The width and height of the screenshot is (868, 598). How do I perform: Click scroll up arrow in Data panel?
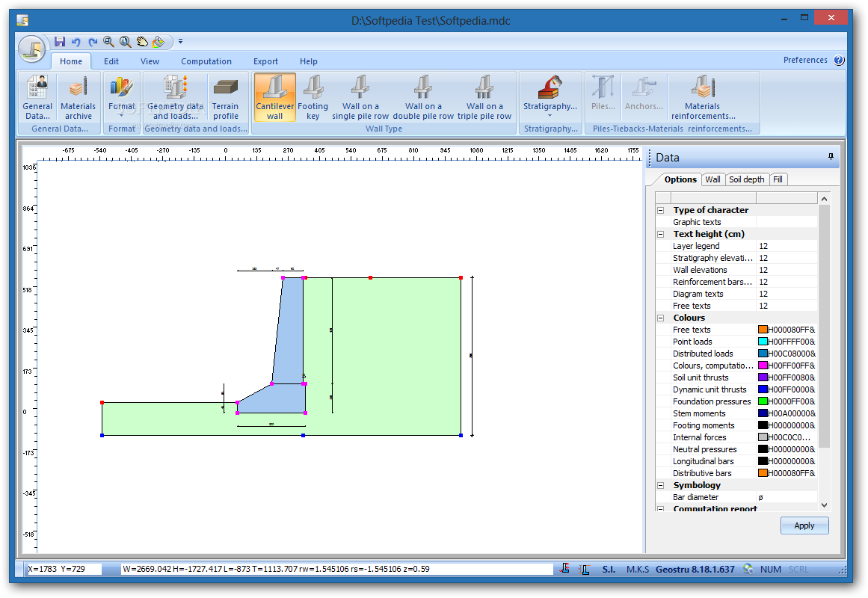click(824, 199)
